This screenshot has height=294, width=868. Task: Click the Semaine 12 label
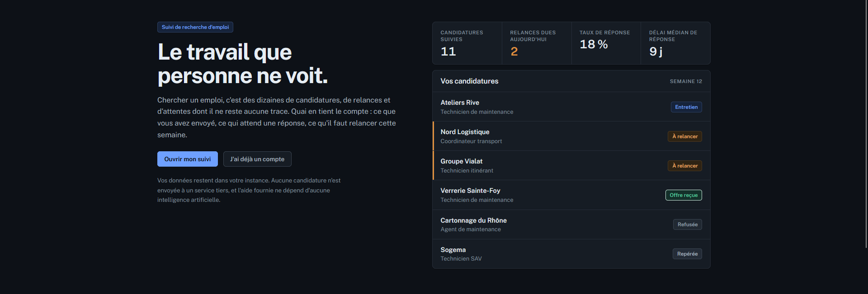coord(686,81)
